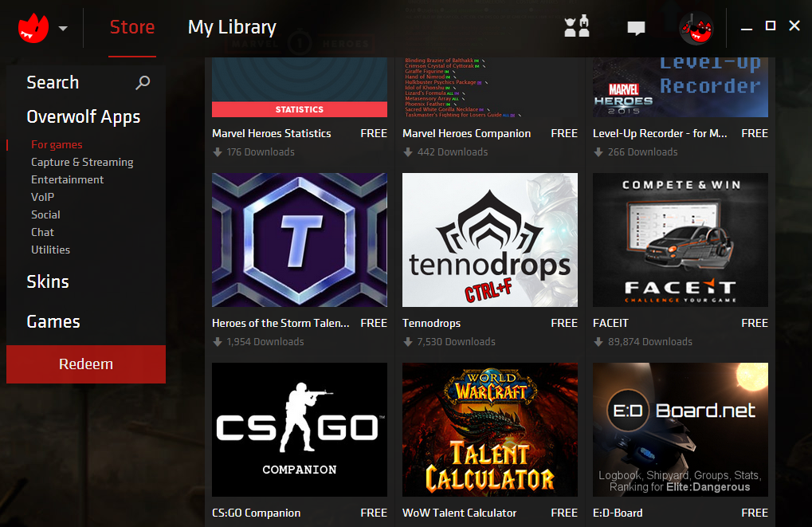Switch to the My Library tab
Image resolution: width=812 pixels, height=527 pixels.
[232, 27]
